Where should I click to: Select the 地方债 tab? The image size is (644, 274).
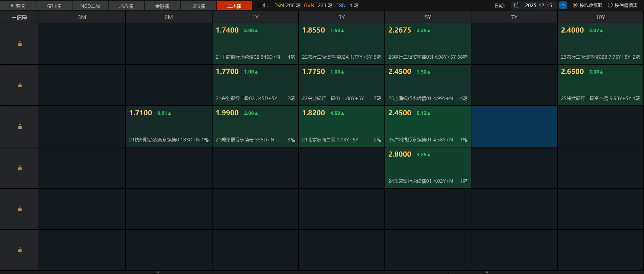point(126,6)
